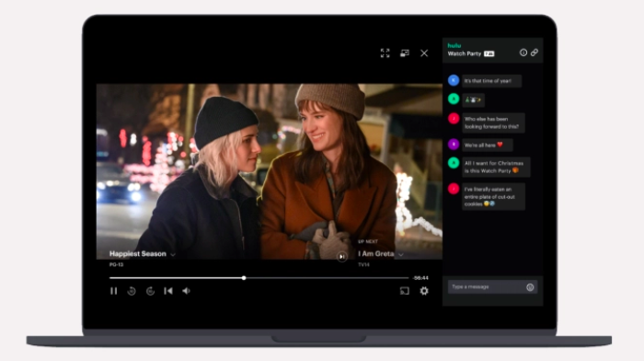Mute the volume speaker icon

point(187,291)
